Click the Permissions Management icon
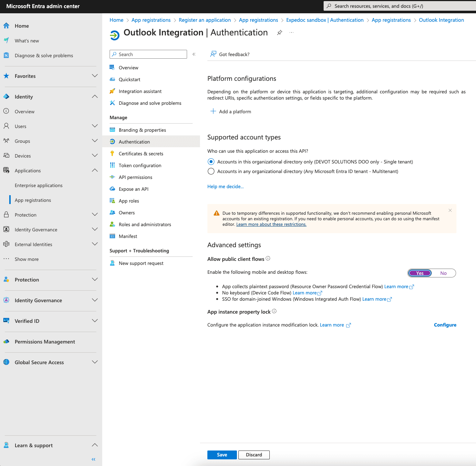 pyautogui.click(x=6, y=341)
